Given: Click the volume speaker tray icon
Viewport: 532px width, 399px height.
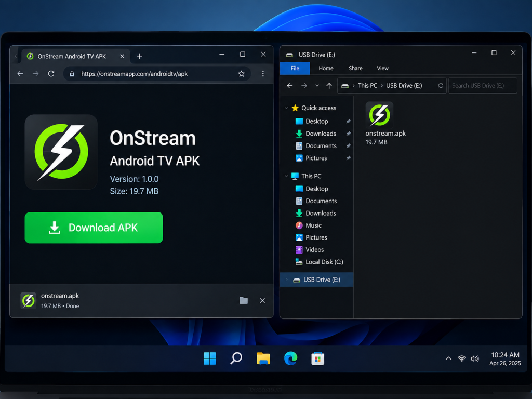Looking at the screenshot, I should pyautogui.click(x=475, y=358).
